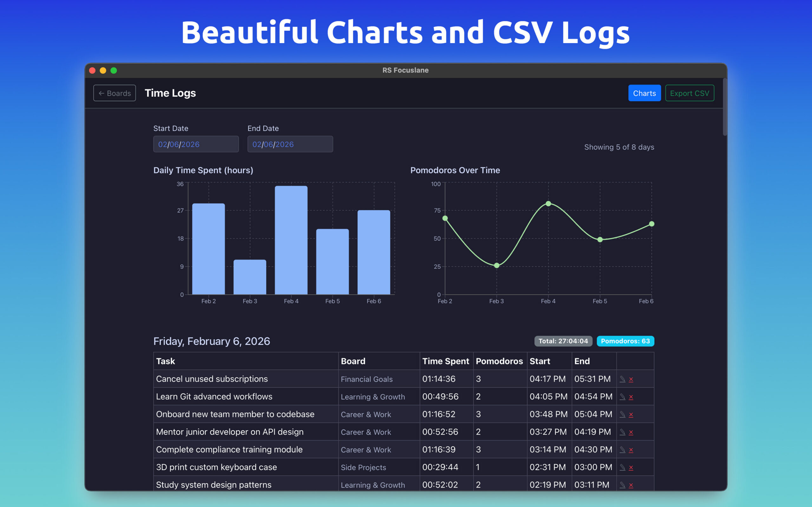Click the Pomodoros: 63 badge

(x=625, y=341)
